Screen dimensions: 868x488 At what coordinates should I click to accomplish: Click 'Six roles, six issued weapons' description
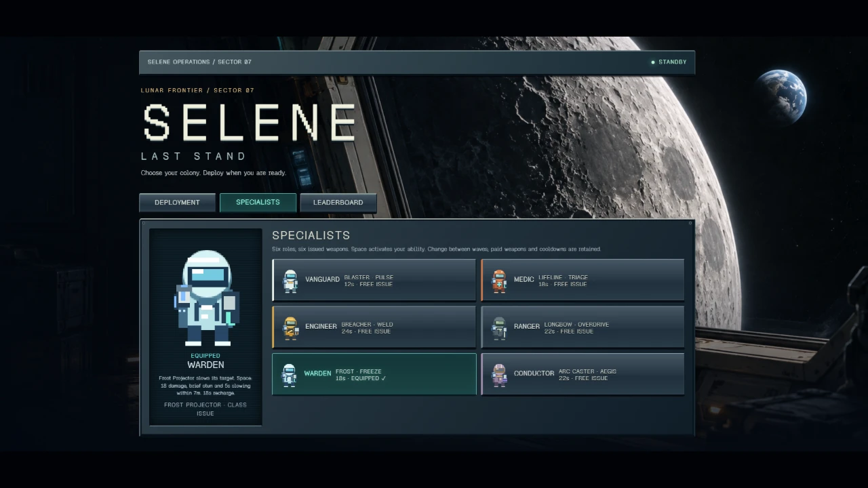pyautogui.click(x=437, y=249)
